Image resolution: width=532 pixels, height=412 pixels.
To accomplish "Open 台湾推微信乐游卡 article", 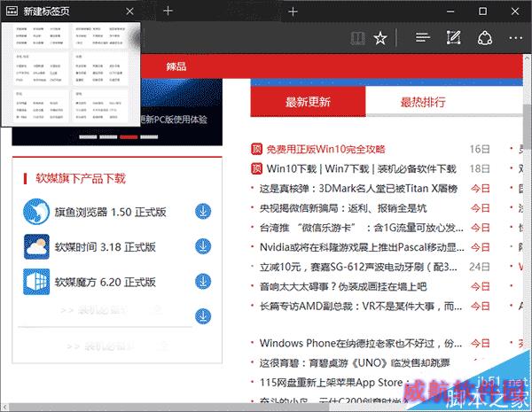I will (362, 228).
